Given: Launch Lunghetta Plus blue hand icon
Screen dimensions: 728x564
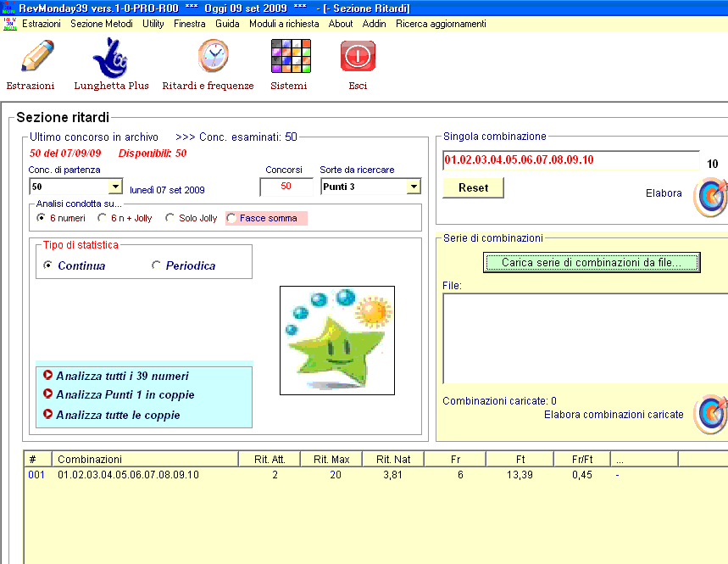Looking at the screenshot, I should [110, 58].
